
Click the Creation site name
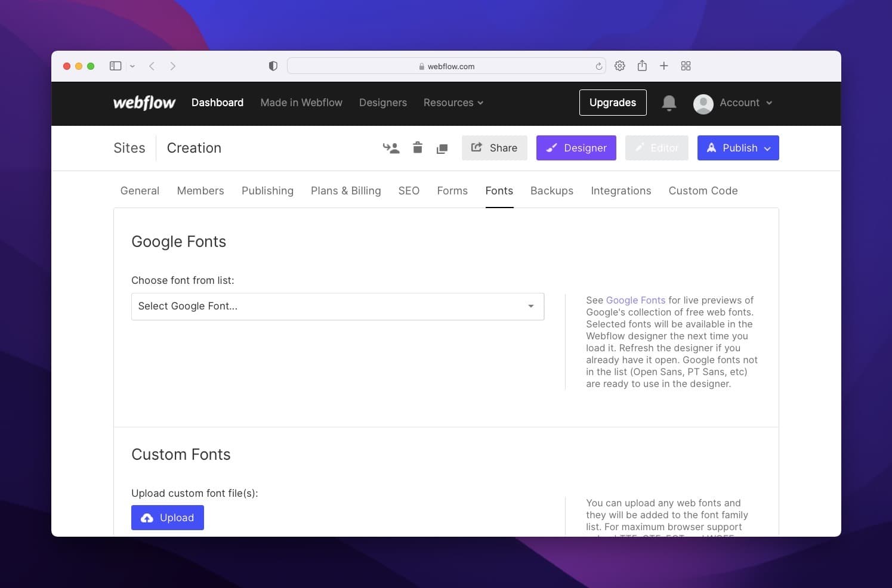(x=194, y=148)
